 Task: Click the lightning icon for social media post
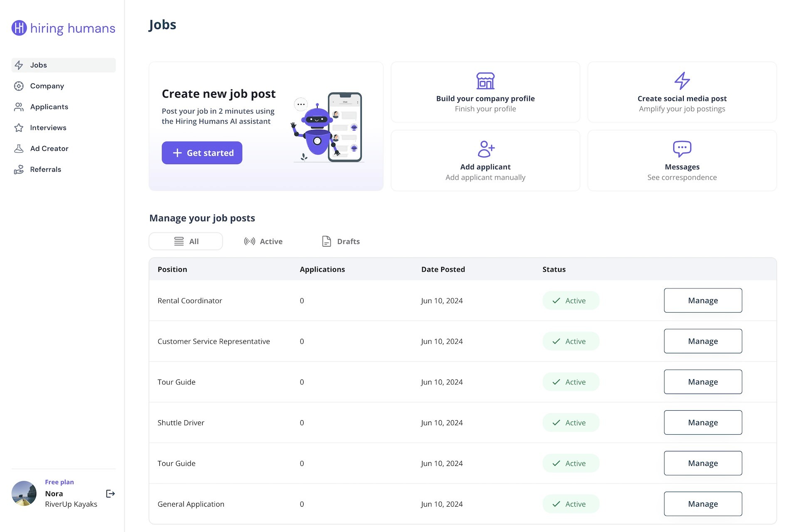click(682, 81)
